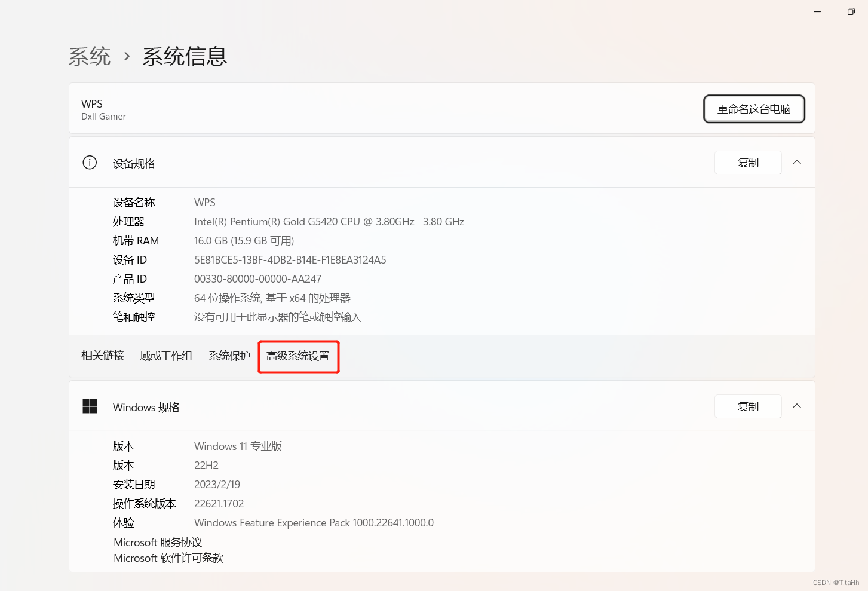Open 高级系统设置 link
Screen dimensions: 868x591
point(298,356)
